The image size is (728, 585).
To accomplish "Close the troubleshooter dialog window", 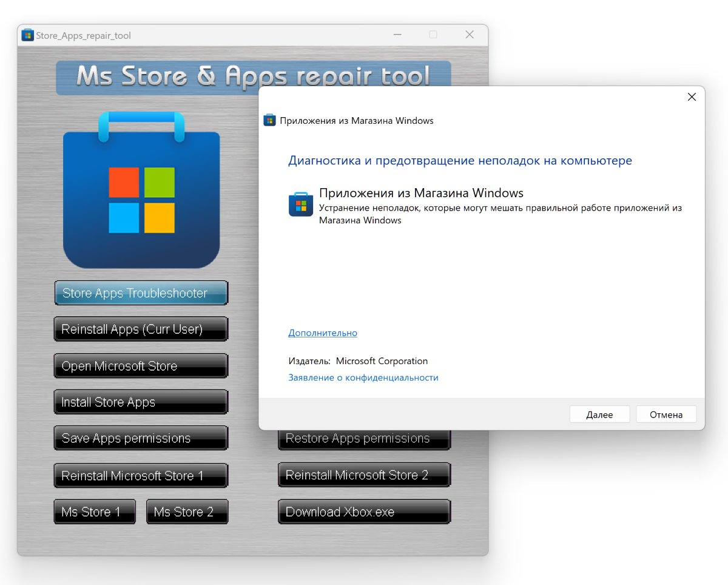I will coord(692,97).
